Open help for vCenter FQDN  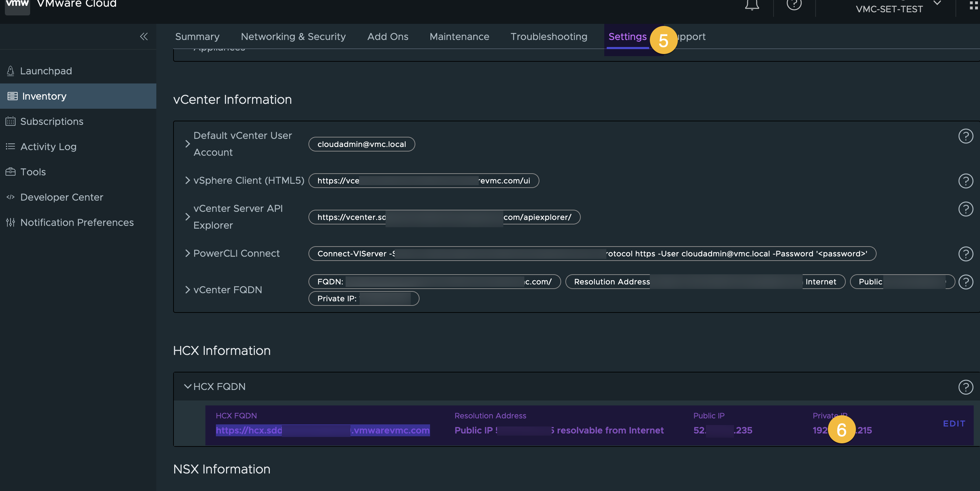pyautogui.click(x=966, y=282)
